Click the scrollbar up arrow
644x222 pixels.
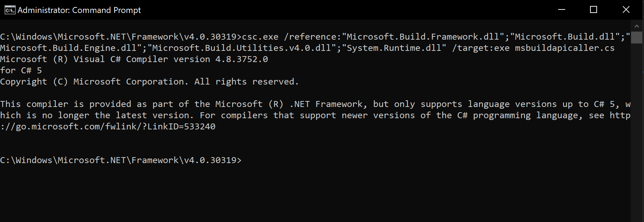click(637, 26)
